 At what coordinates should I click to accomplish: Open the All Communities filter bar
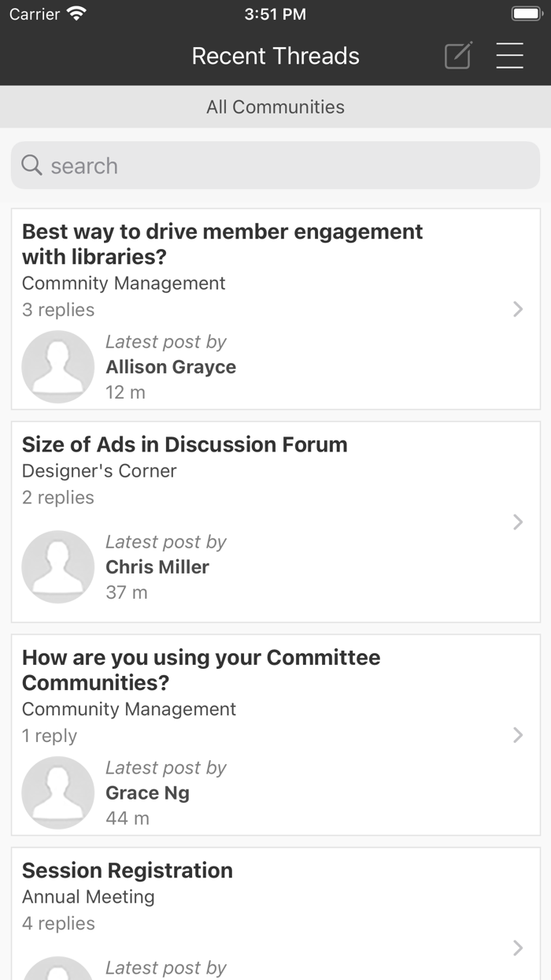tap(275, 106)
